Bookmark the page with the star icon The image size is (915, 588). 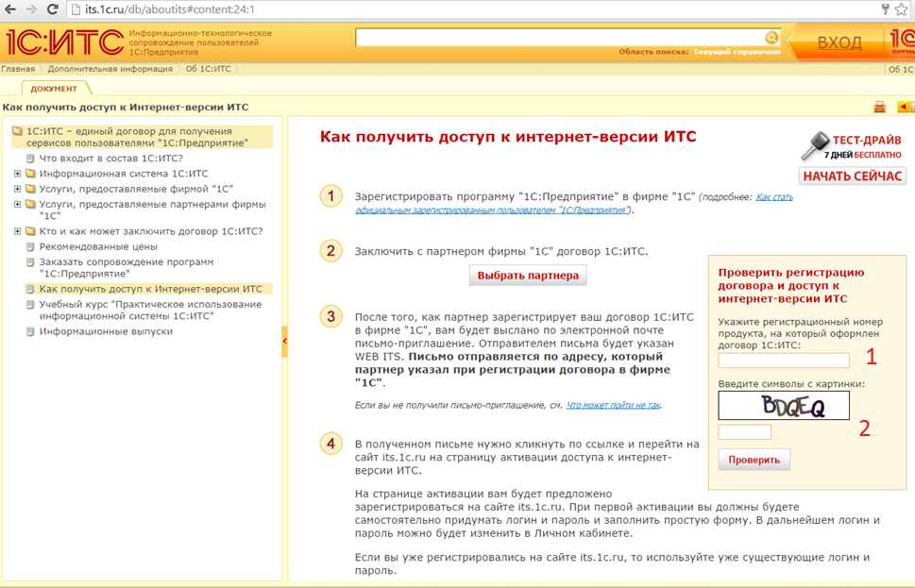(902, 9)
